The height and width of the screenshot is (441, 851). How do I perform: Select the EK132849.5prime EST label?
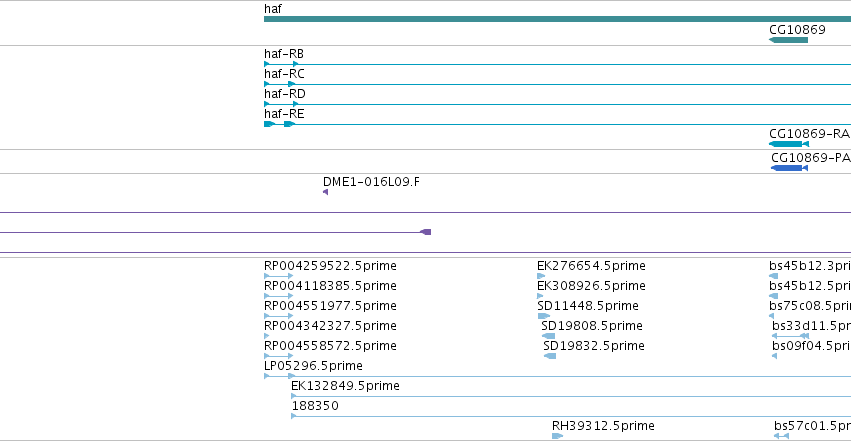[x=345, y=386]
